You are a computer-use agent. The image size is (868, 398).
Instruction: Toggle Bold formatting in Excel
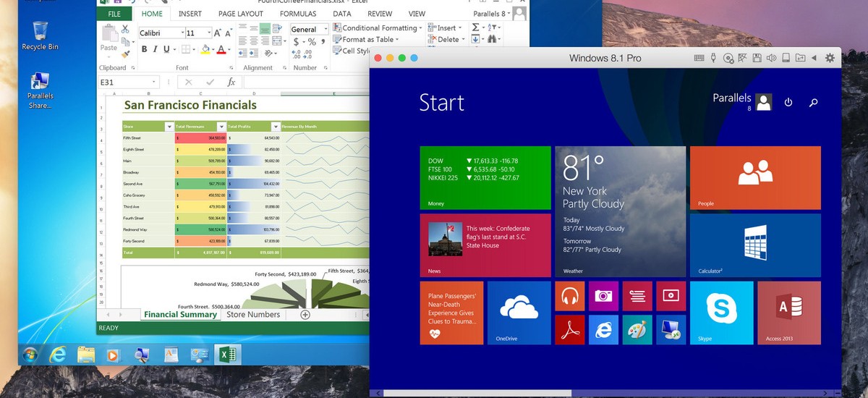point(145,50)
